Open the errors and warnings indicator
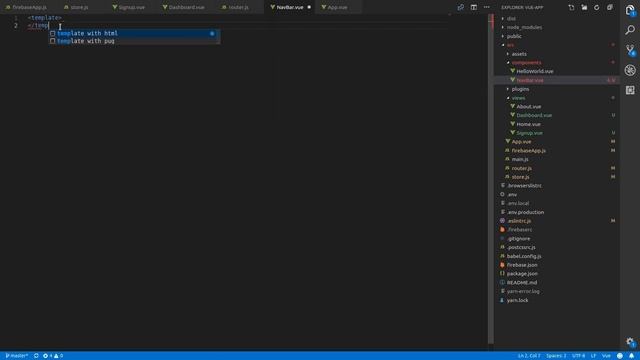640x360 pixels. pyautogui.click(x=53, y=356)
